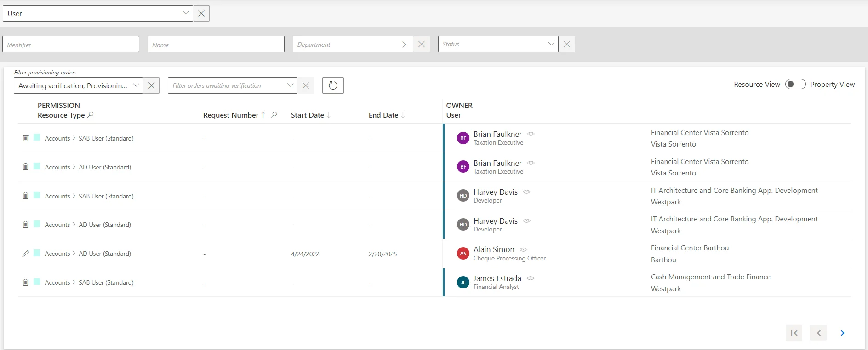The width and height of the screenshot is (868, 350).
Task: Click BF avatar in Brian Faulkner's SAB User row
Action: [463, 138]
